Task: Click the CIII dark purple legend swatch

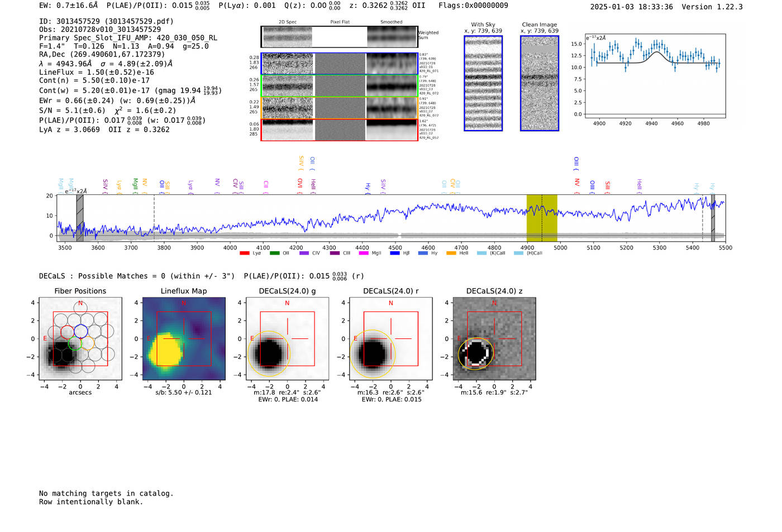Action: pos(334,253)
